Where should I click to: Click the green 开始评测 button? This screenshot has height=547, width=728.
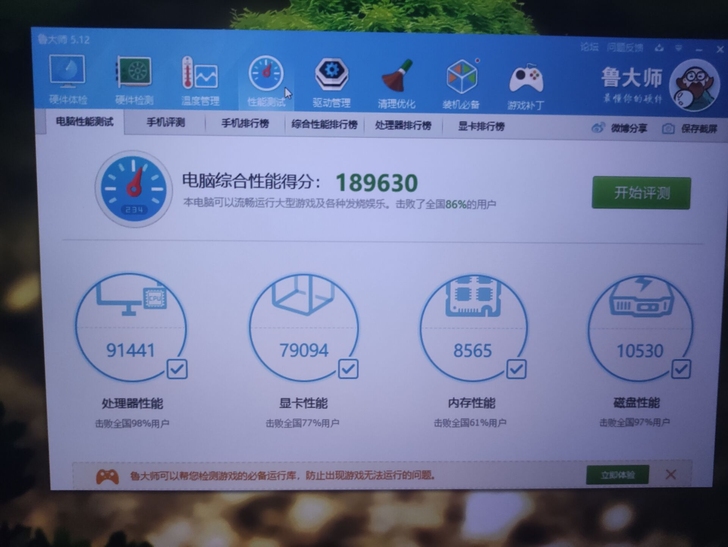pyautogui.click(x=641, y=193)
